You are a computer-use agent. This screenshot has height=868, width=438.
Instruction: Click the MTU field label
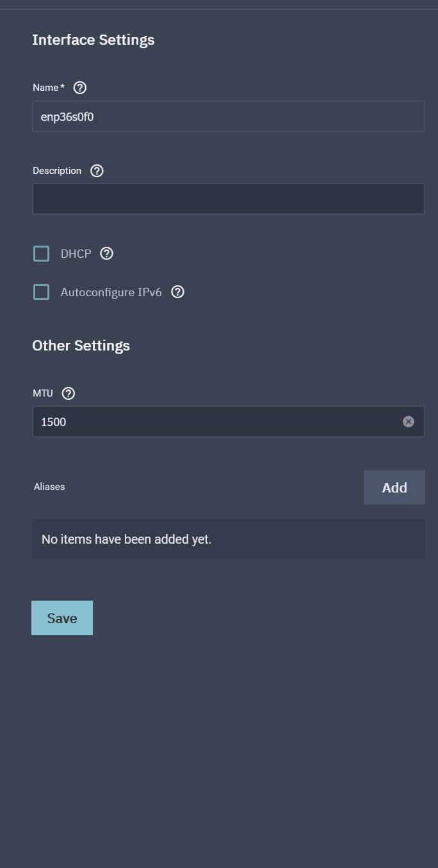point(43,393)
